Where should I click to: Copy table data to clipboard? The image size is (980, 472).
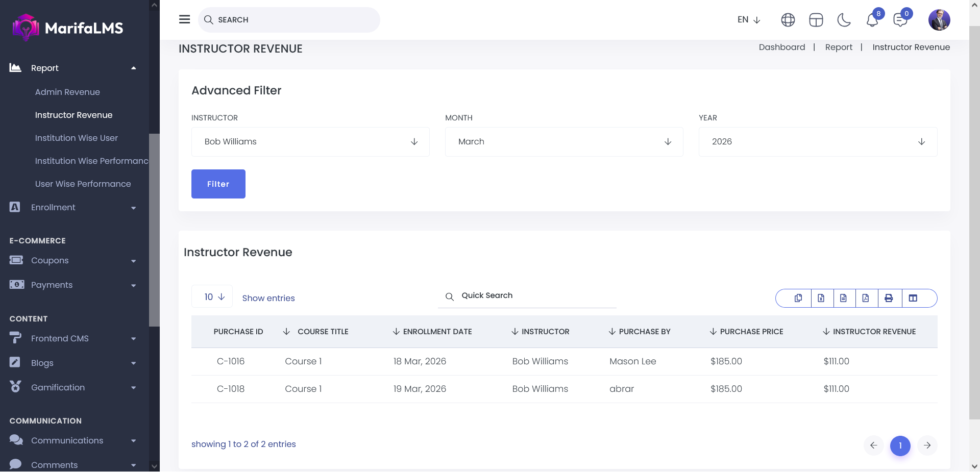[x=798, y=298]
